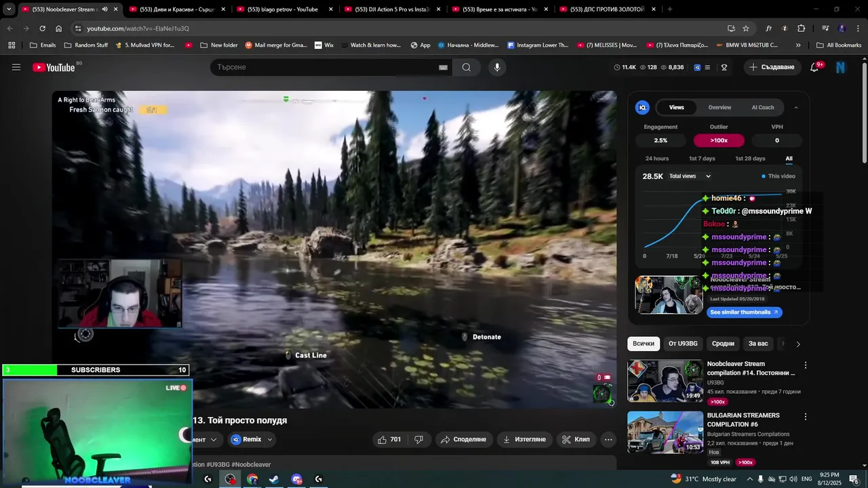The image size is (868, 488).
Task: Toggle the microphone tray icon
Action: pos(760,479)
